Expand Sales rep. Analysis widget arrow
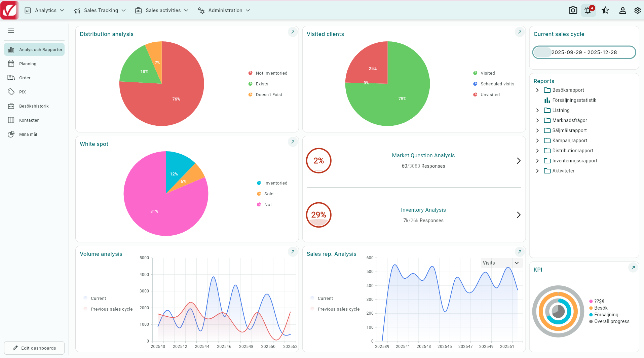Screen dimensions: 644x358 point(520,252)
